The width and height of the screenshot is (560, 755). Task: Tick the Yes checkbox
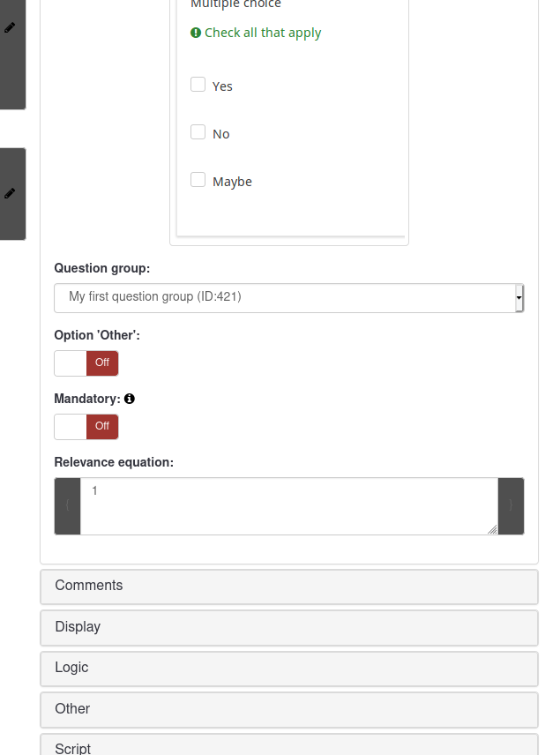click(198, 85)
